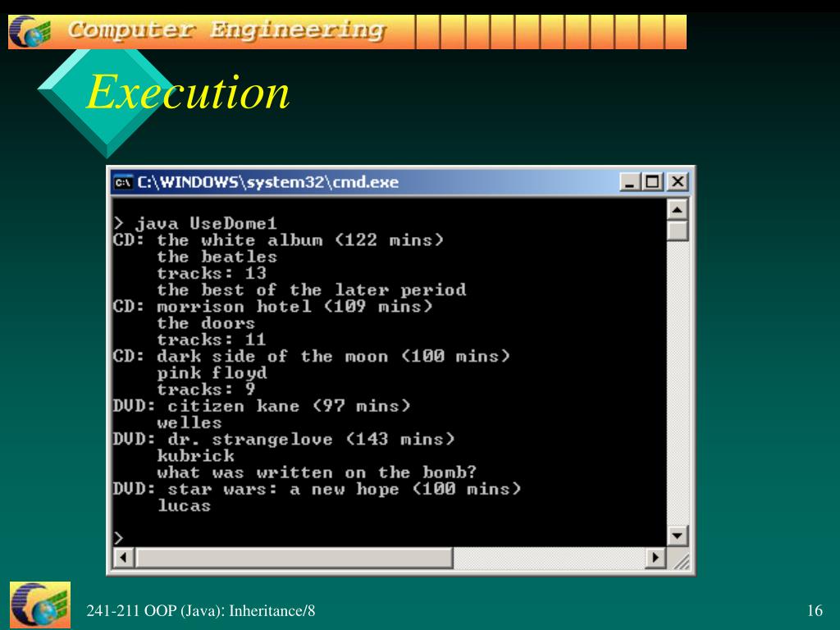Click the globe logo in slide footer

click(x=40, y=605)
